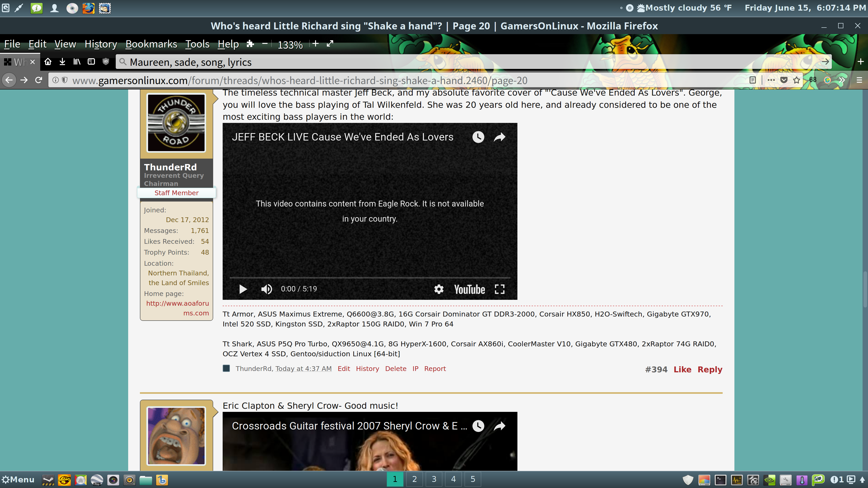Open the Bookmarks menu
This screenshot has width=868, height=488.
point(151,44)
